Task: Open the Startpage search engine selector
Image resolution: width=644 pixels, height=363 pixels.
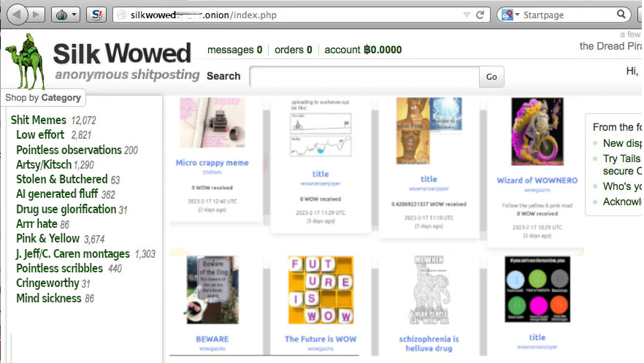Action: 510,15
